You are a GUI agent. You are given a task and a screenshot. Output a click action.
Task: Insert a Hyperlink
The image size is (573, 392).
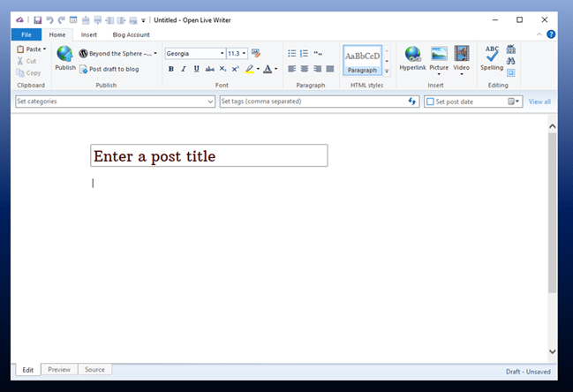click(412, 58)
